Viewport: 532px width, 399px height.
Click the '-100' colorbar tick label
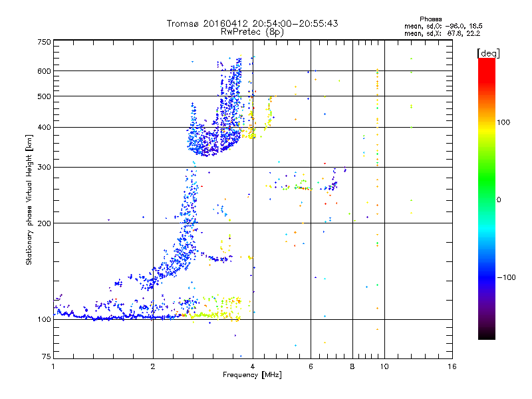[506, 277]
